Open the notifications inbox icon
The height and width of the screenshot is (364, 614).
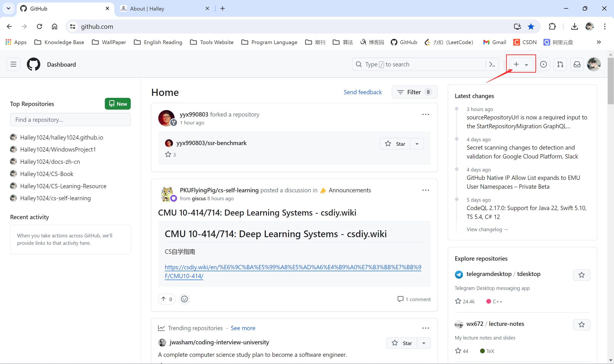(577, 64)
